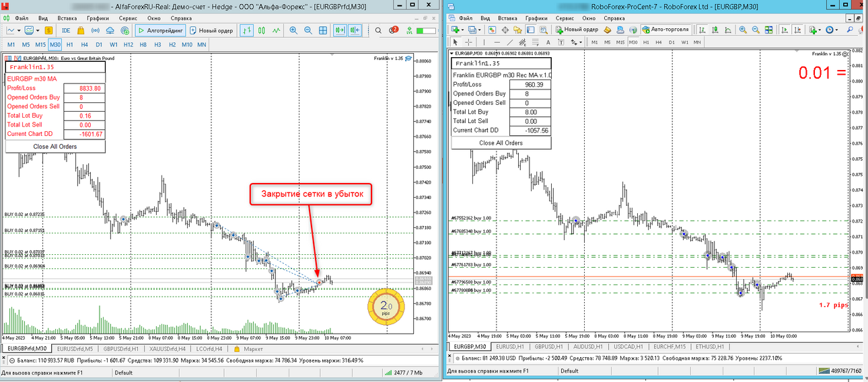The image size is (868, 382).
Task: Select crosshair tool in RoboForex drawing toolbar
Action: click(x=468, y=42)
